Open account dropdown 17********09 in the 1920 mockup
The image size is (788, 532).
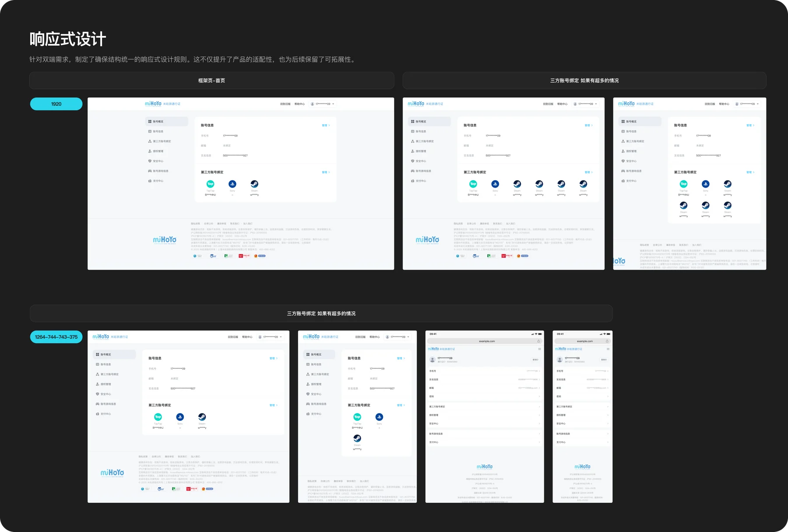pyautogui.click(x=323, y=104)
